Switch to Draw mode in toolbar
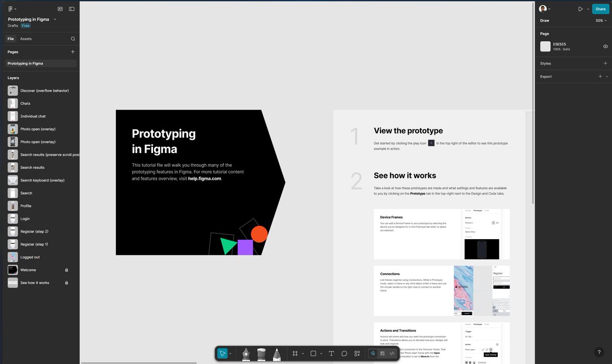Viewport: 612px width, 364px height. 373,353
